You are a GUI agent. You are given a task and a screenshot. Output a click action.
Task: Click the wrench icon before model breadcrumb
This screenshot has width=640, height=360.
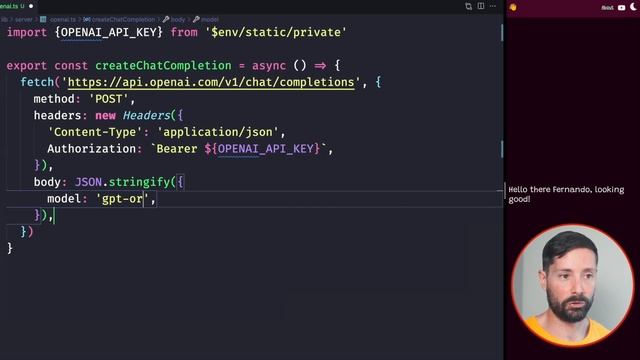(x=196, y=19)
